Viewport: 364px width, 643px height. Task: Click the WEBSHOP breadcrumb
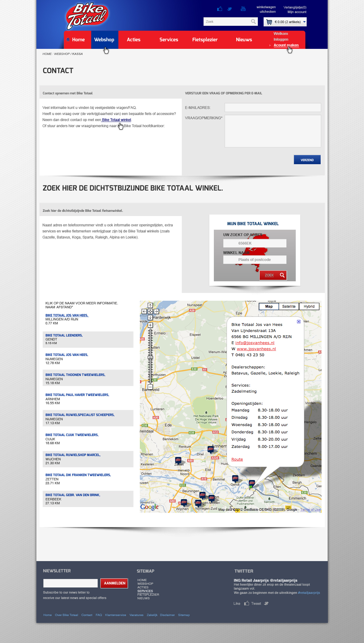(x=62, y=54)
